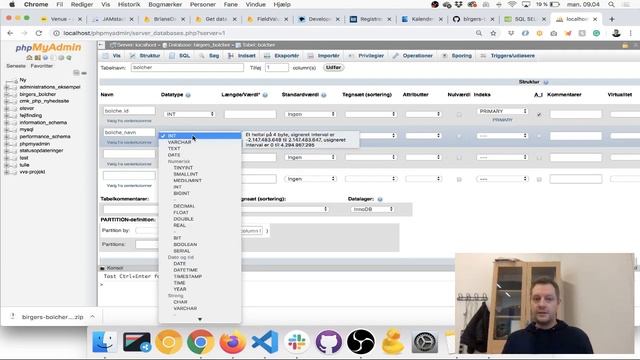Open Slack from the Dock

pos(297,341)
